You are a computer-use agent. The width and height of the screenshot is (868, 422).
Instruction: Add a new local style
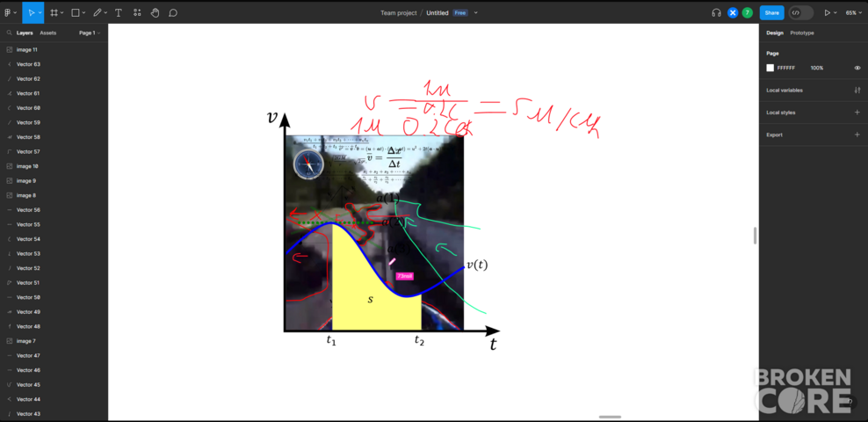pos(857,113)
